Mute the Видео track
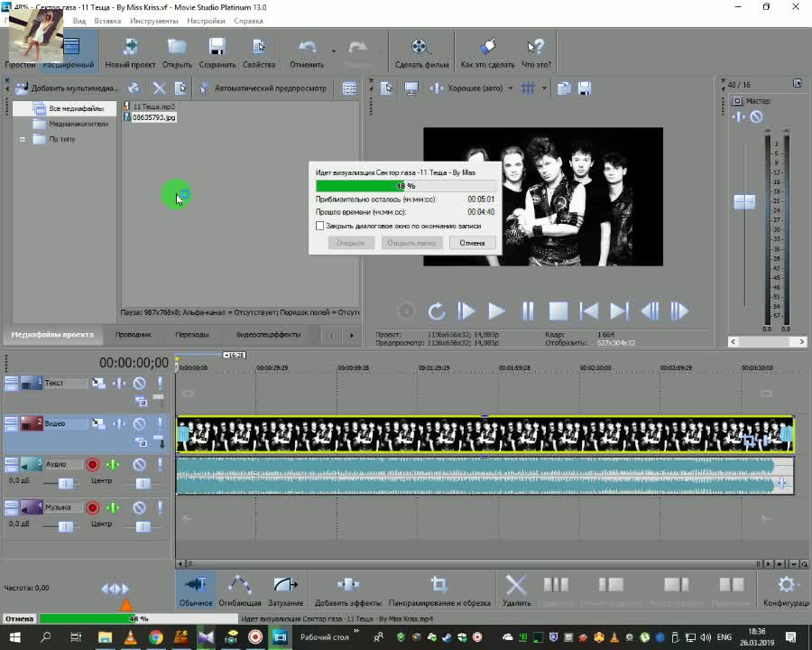 click(x=140, y=423)
